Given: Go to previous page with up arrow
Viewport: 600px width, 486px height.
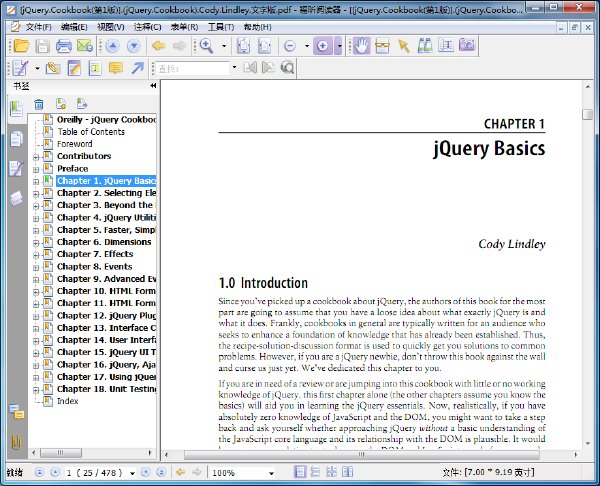Looking at the screenshot, I should pos(112,46).
